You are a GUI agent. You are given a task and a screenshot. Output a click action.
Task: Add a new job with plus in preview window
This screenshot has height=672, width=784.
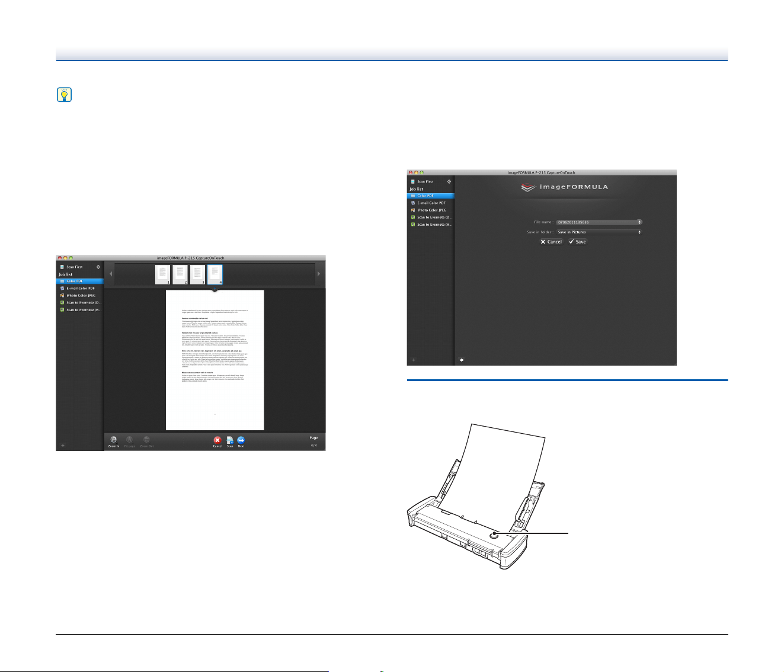click(63, 445)
